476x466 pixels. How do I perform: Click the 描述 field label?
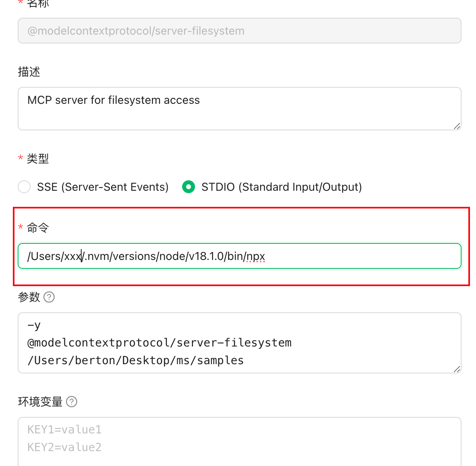click(29, 72)
